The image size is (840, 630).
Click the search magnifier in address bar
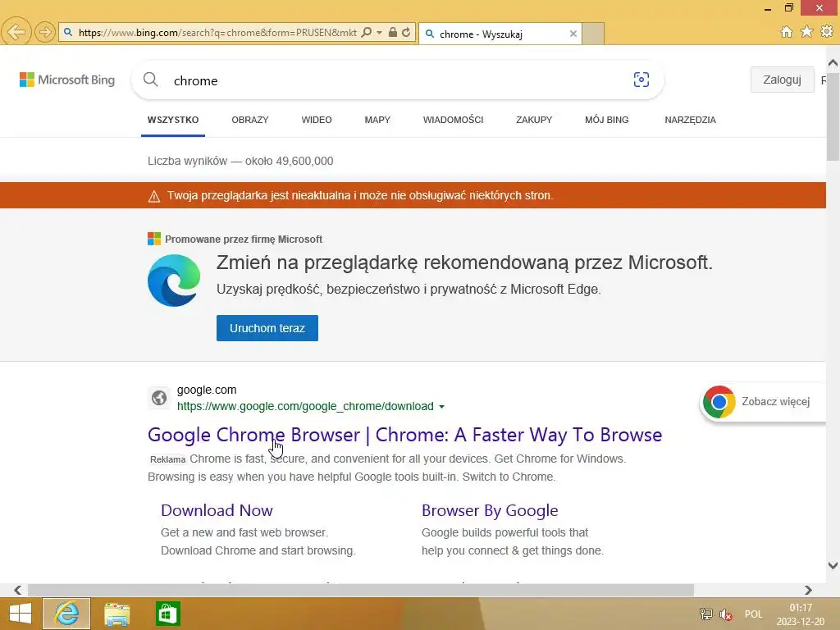click(x=367, y=33)
